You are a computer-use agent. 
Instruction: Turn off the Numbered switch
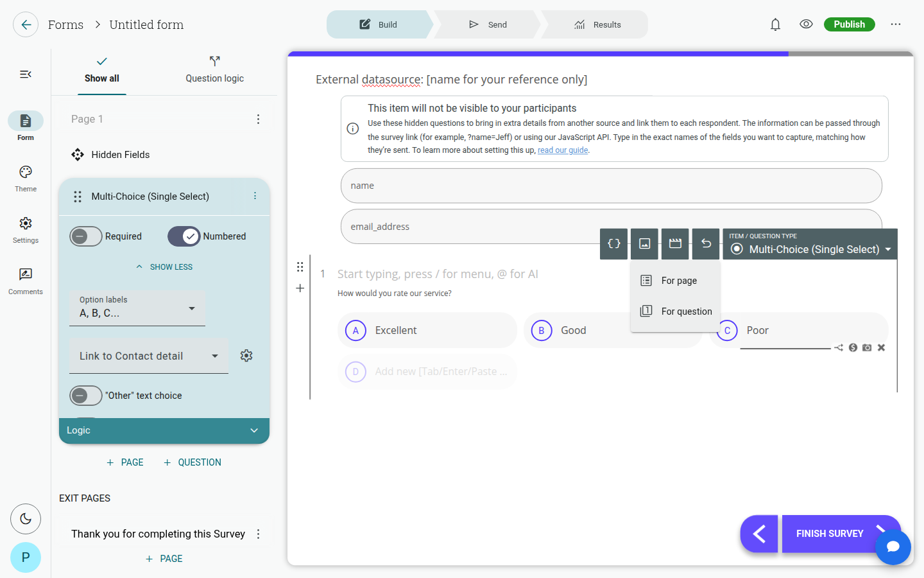pyautogui.click(x=184, y=236)
